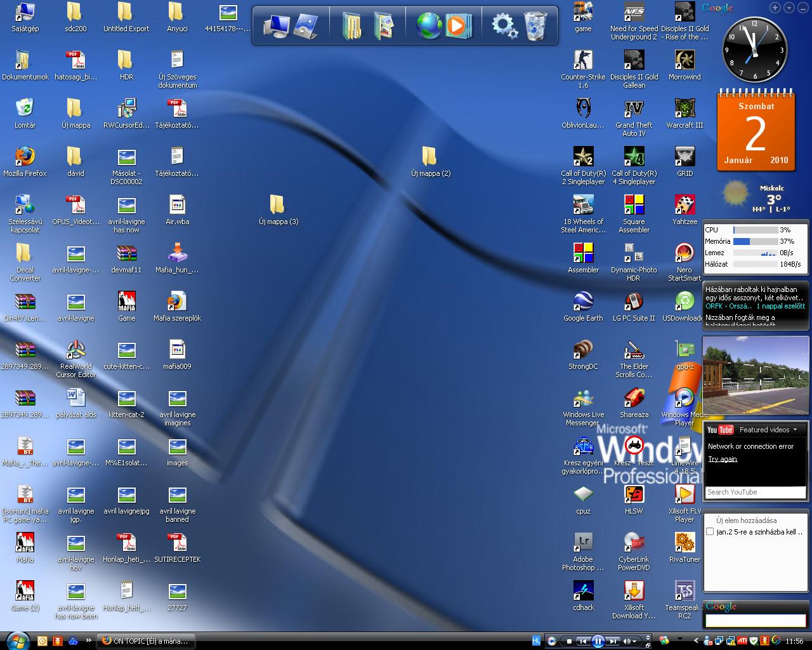
Task: Select the Xilisoft FLV Player icon
Action: click(684, 504)
